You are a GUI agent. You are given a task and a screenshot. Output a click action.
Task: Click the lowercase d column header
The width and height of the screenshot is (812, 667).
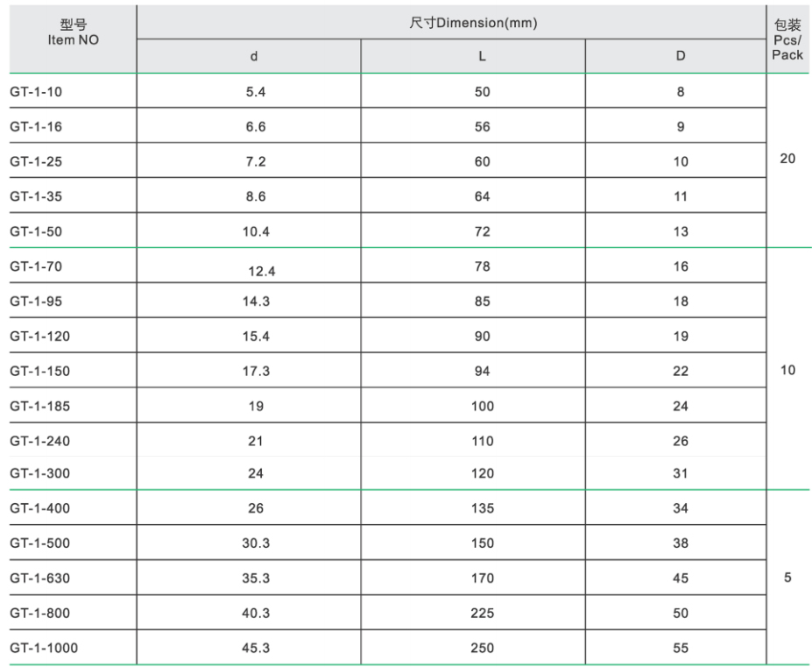(254, 56)
